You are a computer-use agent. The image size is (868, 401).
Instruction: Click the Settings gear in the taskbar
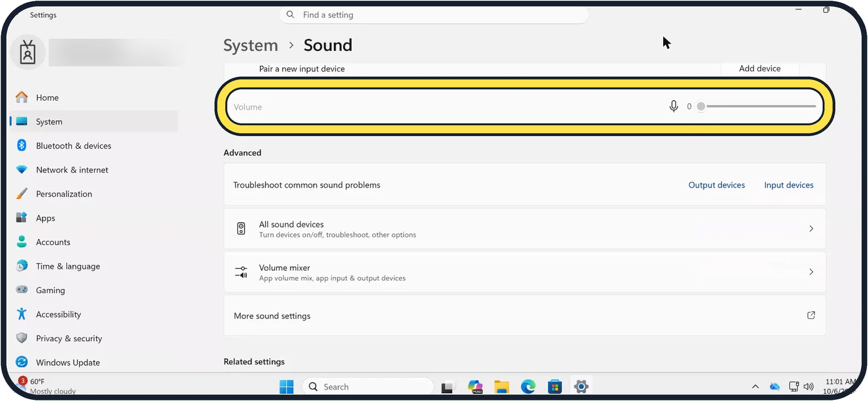click(x=581, y=387)
